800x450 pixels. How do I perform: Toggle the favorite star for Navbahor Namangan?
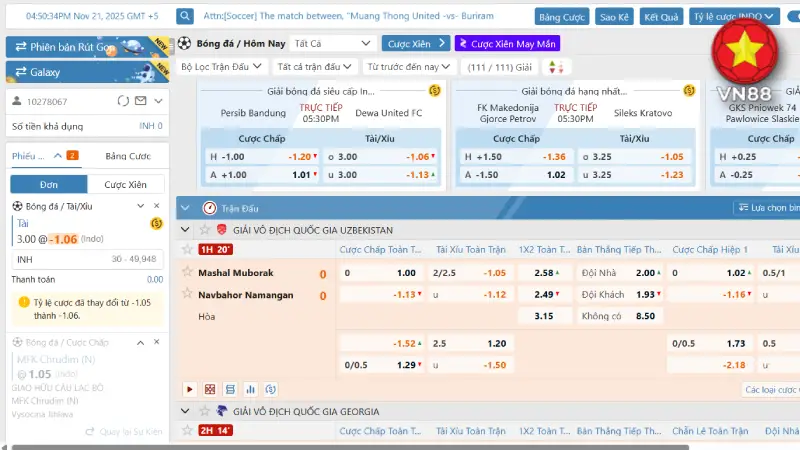point(186,294)
